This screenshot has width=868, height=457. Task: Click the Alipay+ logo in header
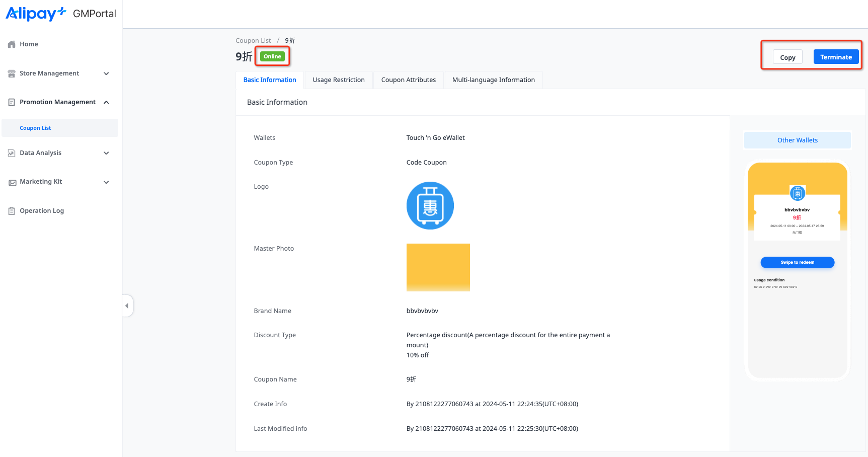coord(36,14)
